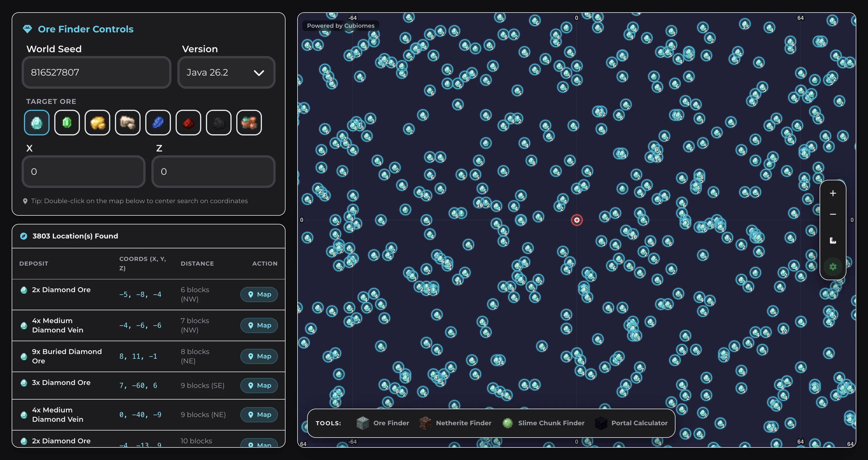Click the DISTANCE column header

(197, 264)
